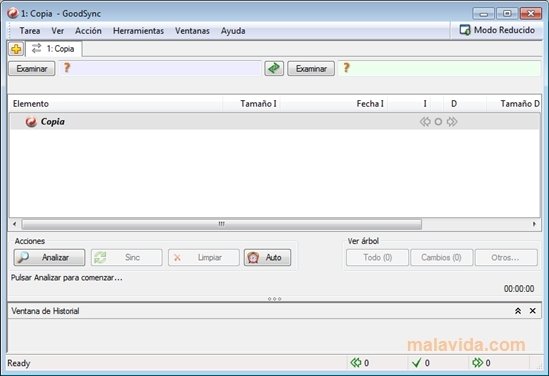Switch to the '1: Copia' job tab

point(54,49)
